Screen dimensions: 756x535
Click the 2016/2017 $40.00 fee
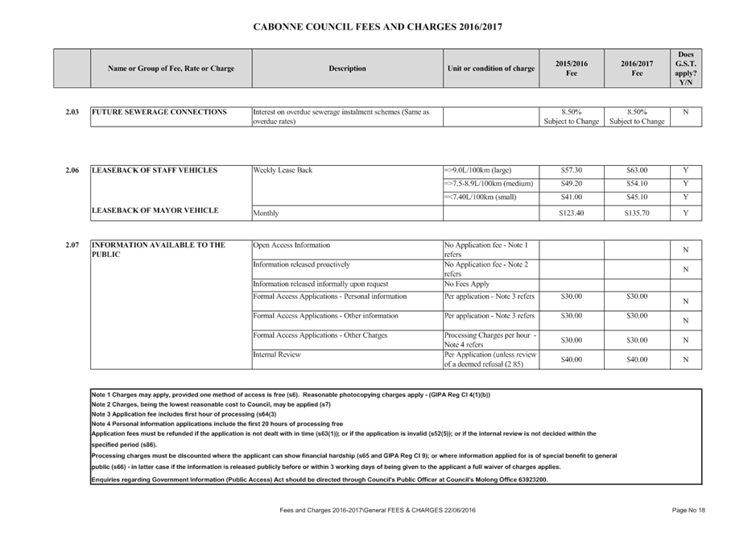[637, 359]
